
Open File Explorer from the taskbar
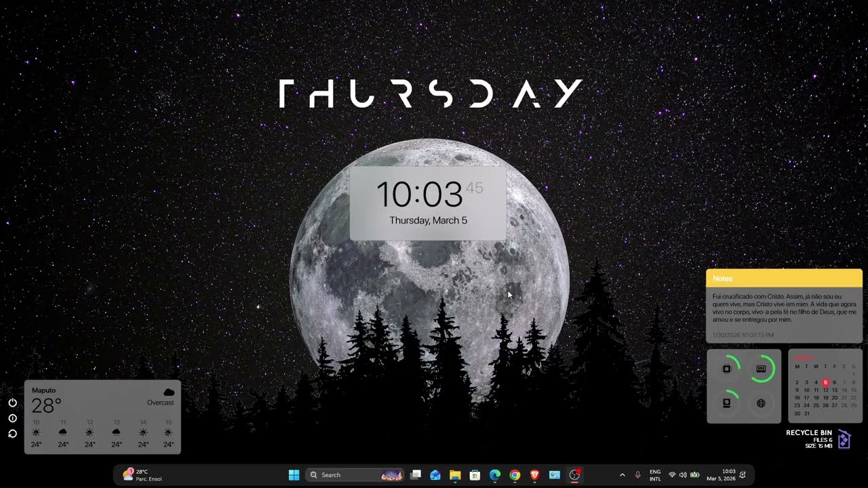455,475
